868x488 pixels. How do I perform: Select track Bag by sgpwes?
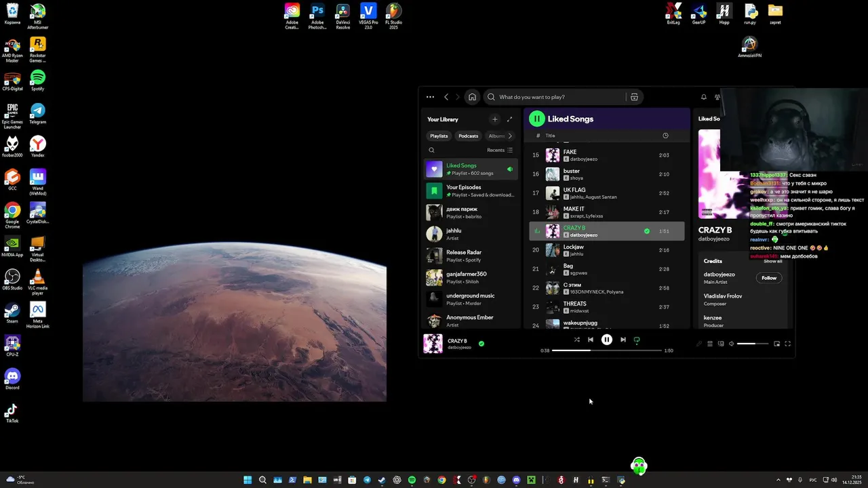click(x=607, y=269)
